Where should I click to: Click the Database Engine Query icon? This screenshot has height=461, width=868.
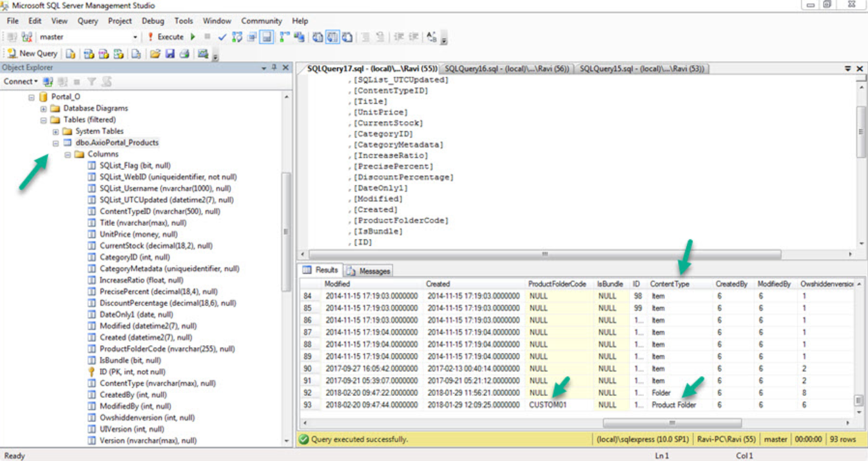point(71,54)
